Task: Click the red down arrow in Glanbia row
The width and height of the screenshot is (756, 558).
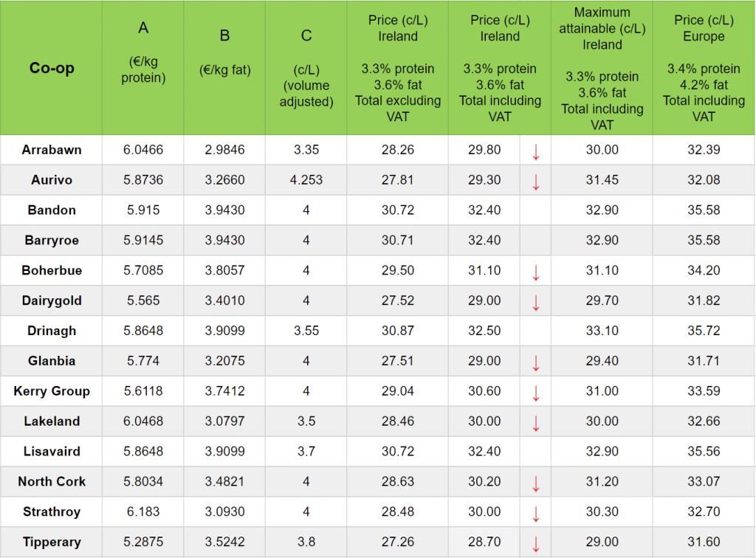Action: pyautogui.click(x=536, y=363)
